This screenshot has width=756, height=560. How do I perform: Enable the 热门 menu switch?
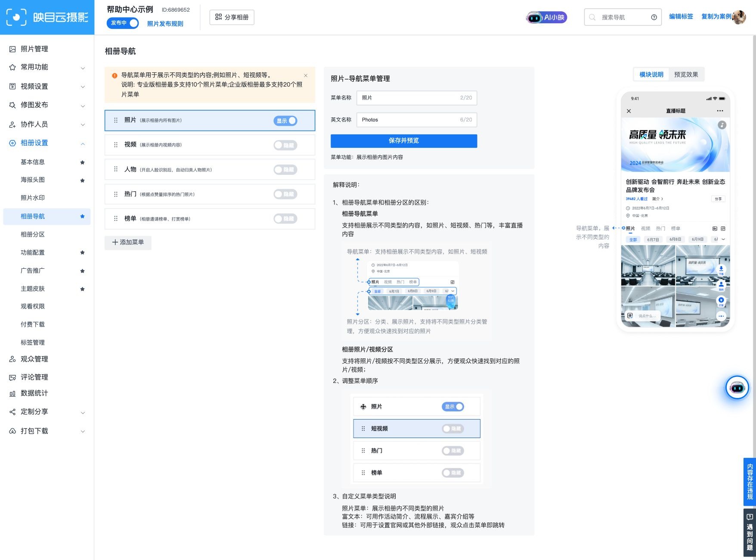click(x=285, y=195)
